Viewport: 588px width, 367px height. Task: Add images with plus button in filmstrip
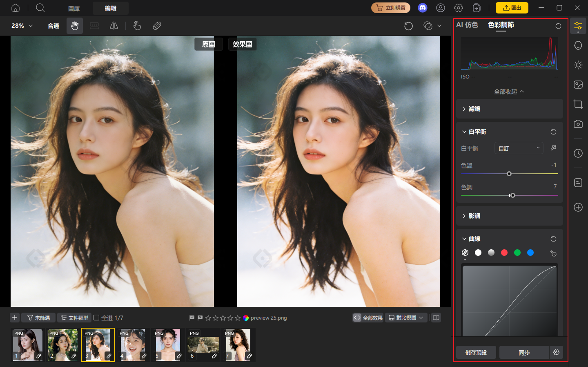click(15, 318)
